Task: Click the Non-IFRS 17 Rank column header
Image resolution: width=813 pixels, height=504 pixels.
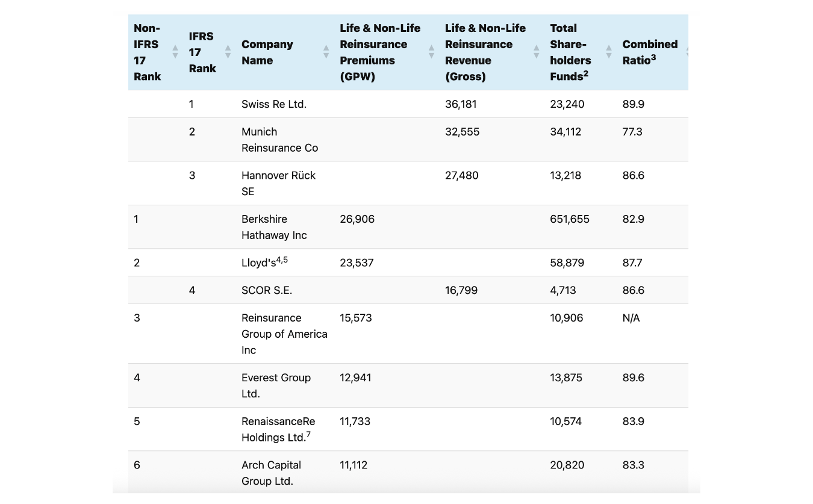Action: [x=155, y=52]
